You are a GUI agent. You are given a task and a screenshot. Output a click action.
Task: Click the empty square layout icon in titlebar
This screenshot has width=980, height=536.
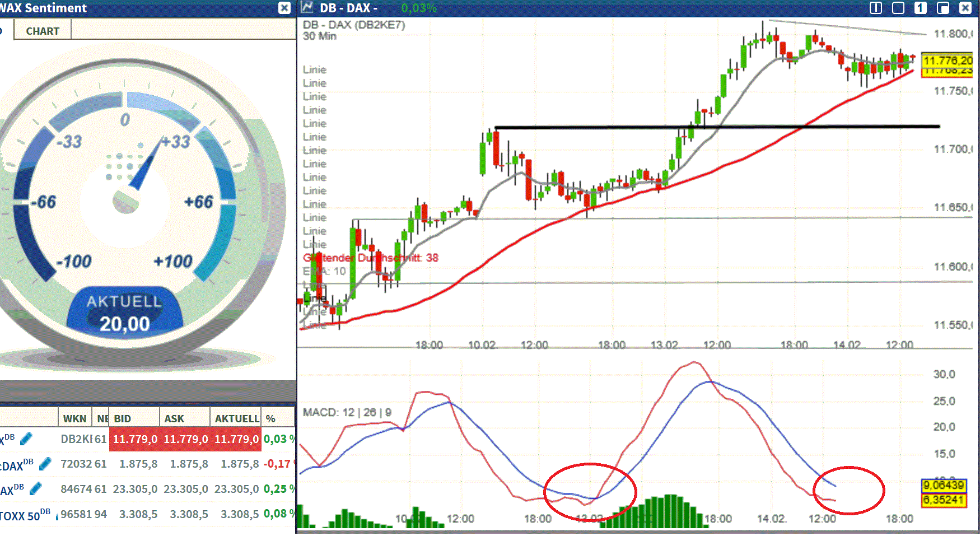(898, 8)
